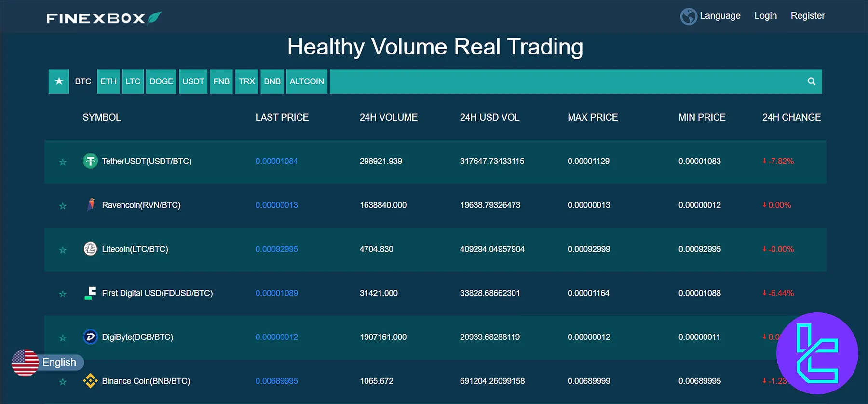868x404 pixels.
Task: Sort by the 24H VOLUME column header
Action: [389, 117]
